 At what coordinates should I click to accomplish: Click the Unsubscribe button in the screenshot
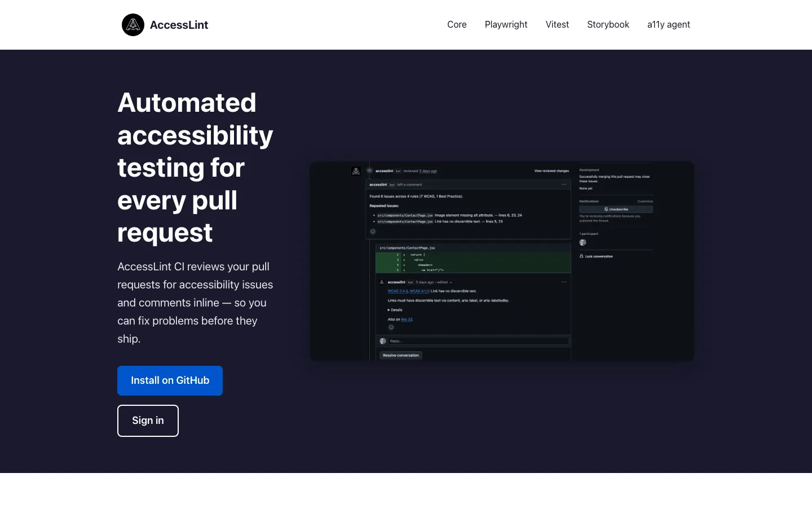pyautogui.click(x=616, y=209)
